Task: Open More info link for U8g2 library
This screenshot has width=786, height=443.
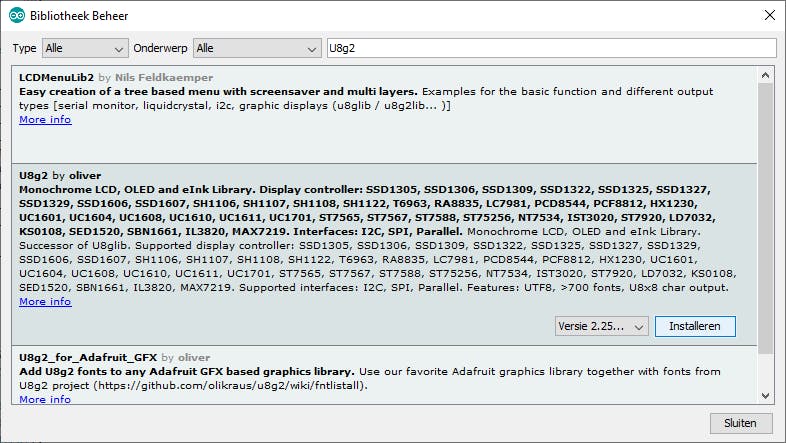Action: [45, 302]
